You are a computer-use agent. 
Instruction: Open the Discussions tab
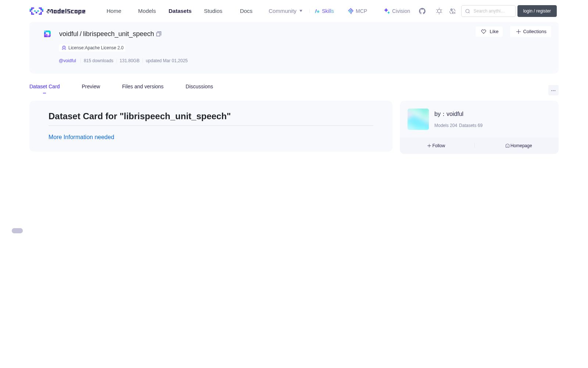pos(199,86)
